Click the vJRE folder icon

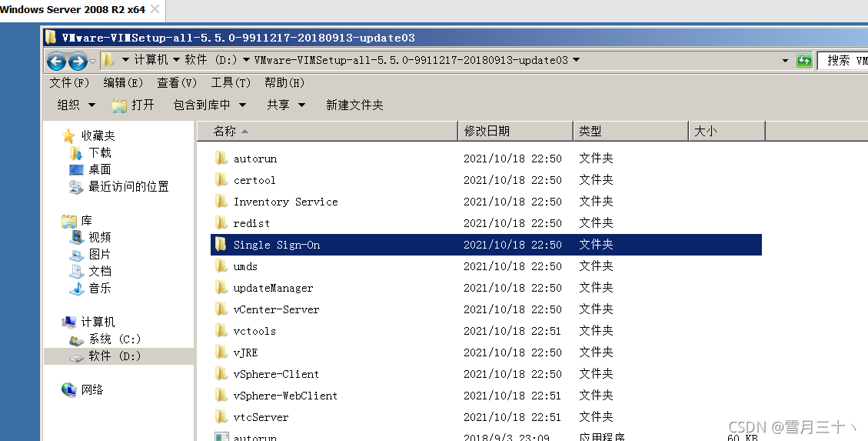221,352
